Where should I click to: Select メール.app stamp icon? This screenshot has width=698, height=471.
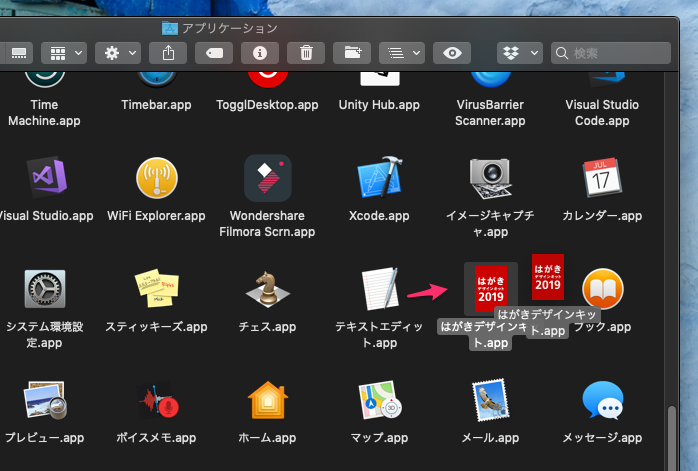491,400
